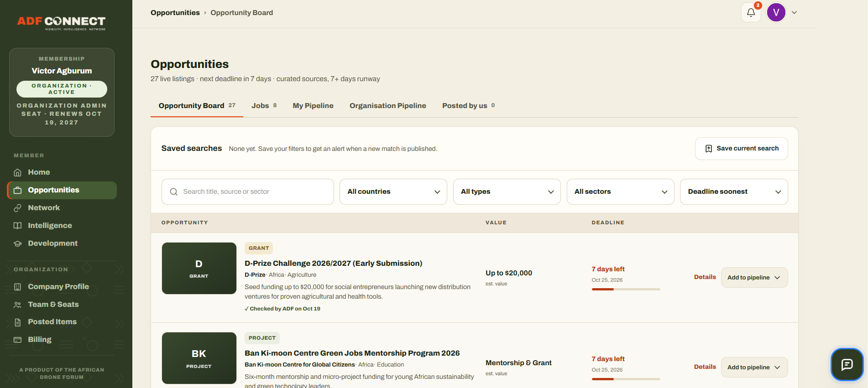Expand the account menu chevron

[x=794, y=13]
